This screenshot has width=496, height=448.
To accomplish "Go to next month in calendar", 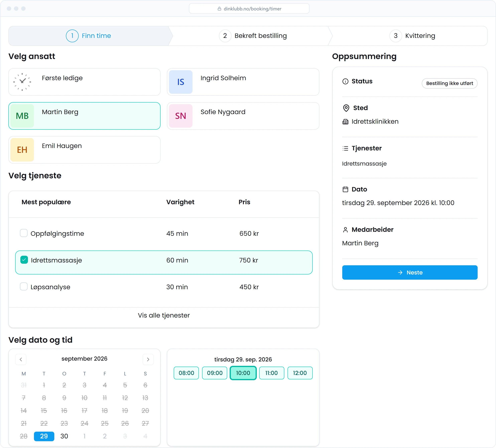I will point(148,359).
